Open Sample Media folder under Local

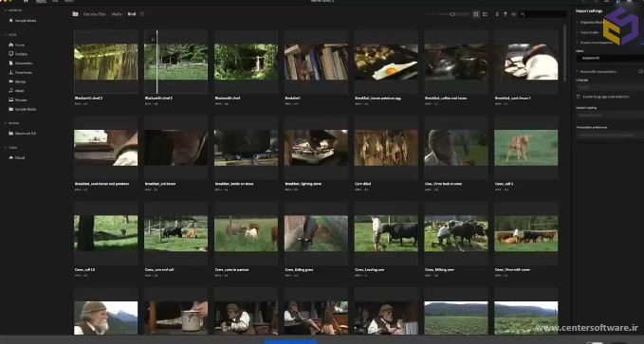(x=23, y=109)
